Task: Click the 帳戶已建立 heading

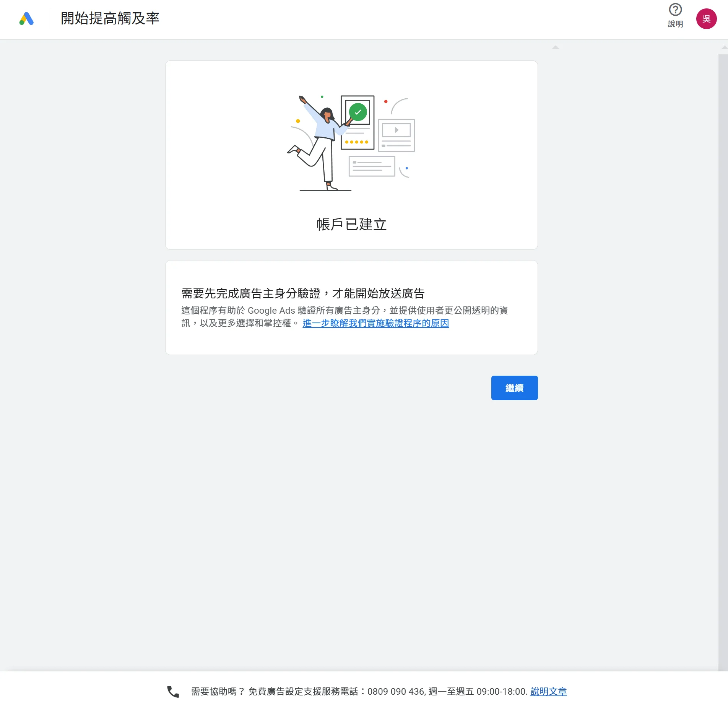Action: click(351, 224)
